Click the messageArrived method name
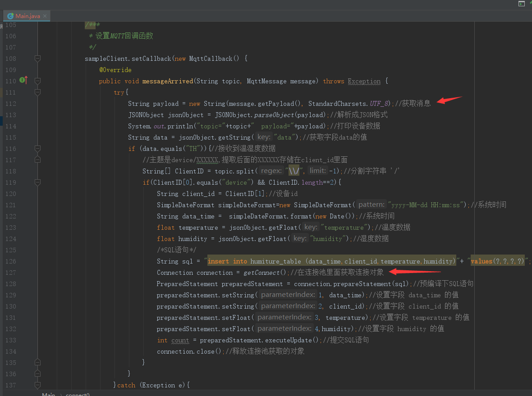The image size is (532, 396). (168, 81)
